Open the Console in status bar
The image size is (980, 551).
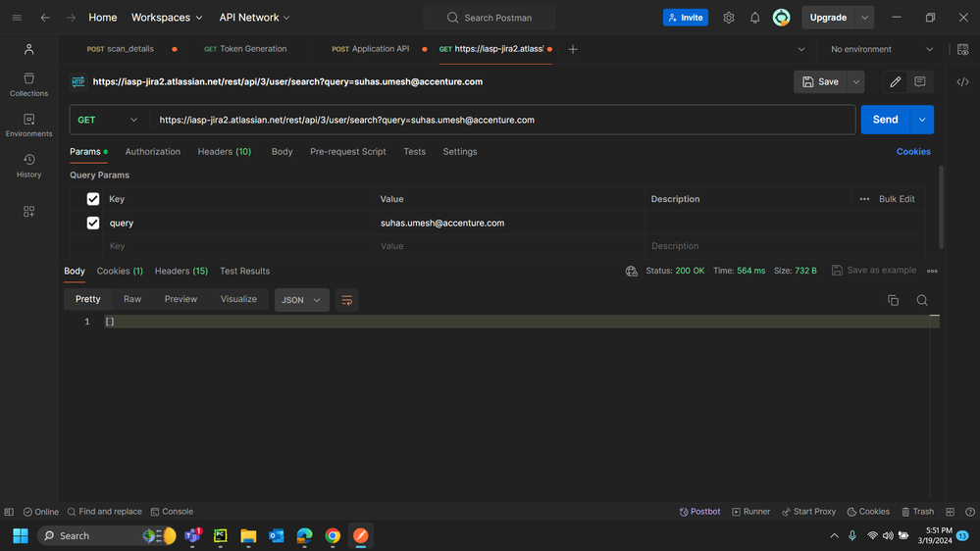(x=172, y=512)
